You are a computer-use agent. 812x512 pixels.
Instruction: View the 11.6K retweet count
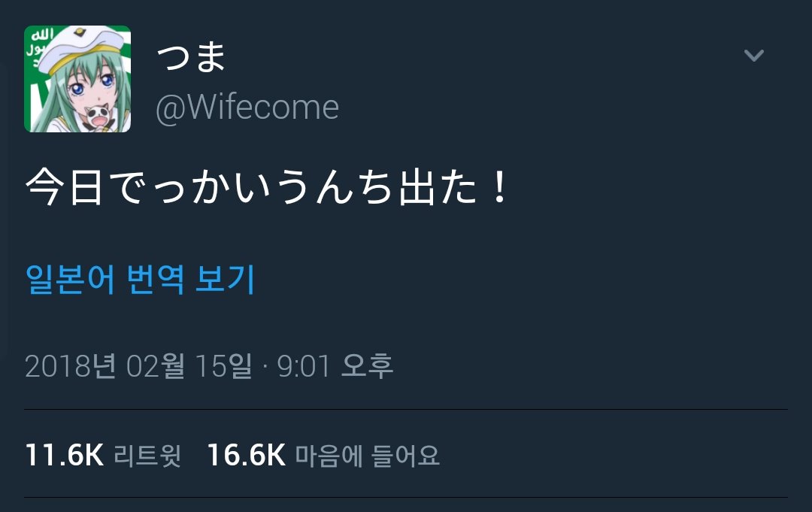point(64,455)
